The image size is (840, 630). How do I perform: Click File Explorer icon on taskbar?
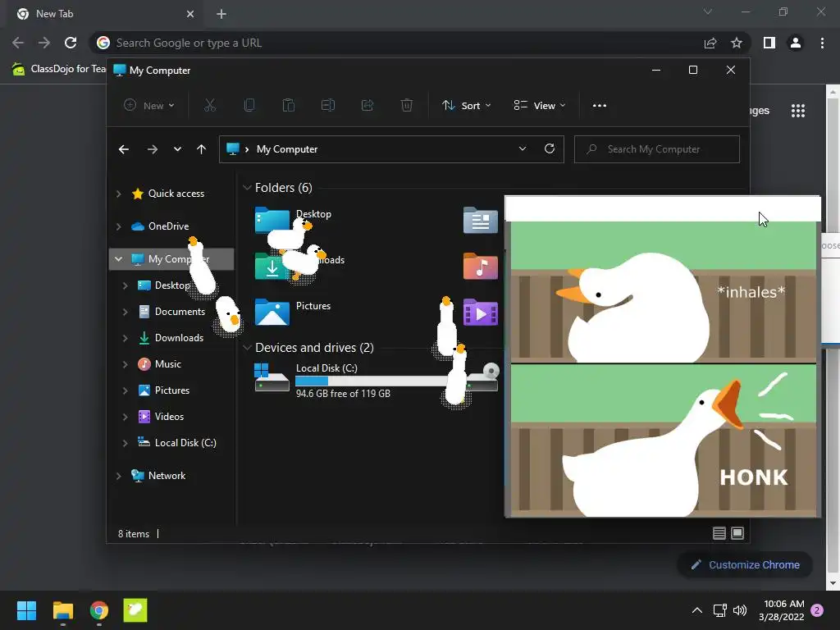click(x=62, y=610)
